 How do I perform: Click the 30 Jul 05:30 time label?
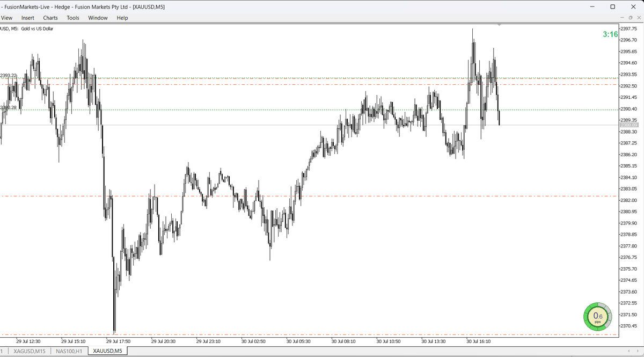click(x=298, y=341)
